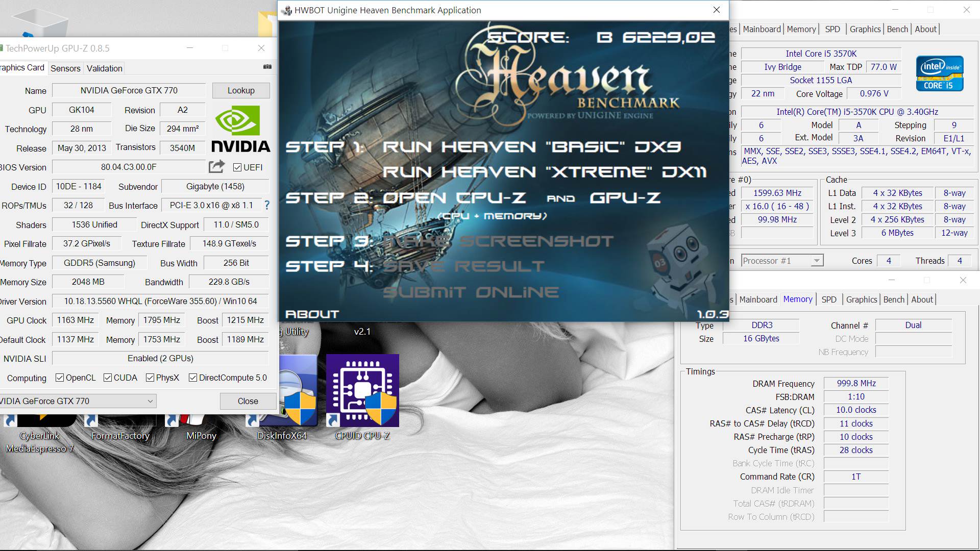Open the FormatFactory desktop shortcut

point(120,428)
